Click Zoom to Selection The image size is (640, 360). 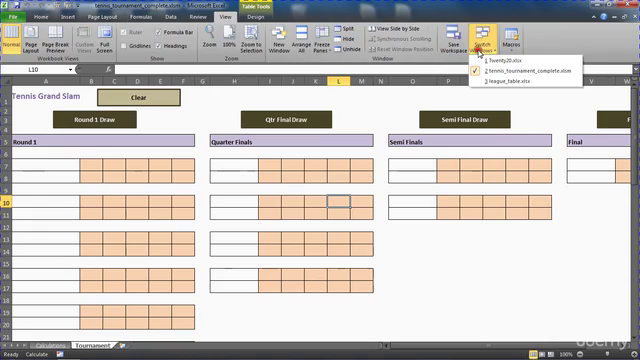point(251,39)
